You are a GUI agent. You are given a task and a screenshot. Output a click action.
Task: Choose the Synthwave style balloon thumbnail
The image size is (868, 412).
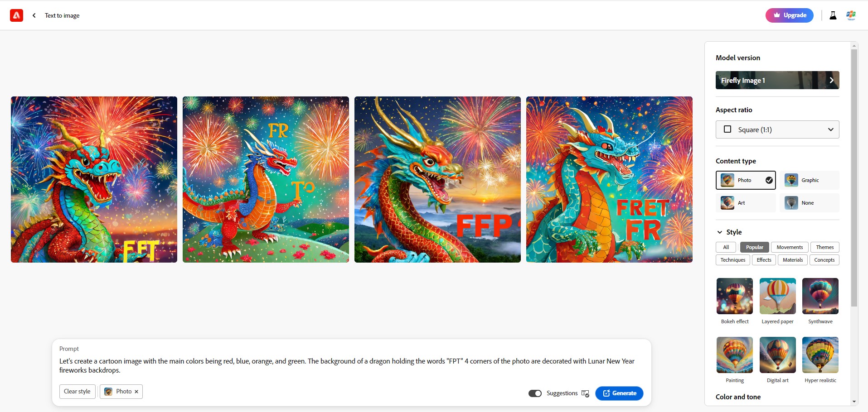tap(820, 296)
